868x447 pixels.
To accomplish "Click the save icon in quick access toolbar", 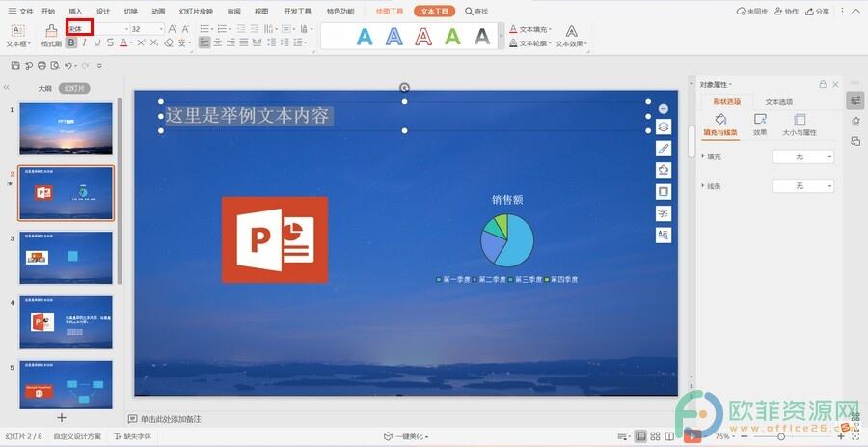I will [x=15, y=66].
